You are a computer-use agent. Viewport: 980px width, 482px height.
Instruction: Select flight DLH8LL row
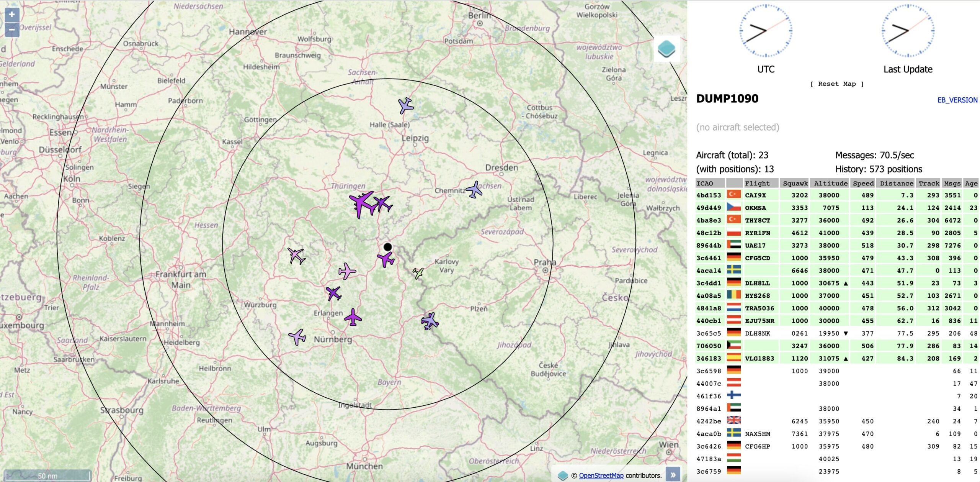coord(837,283)
